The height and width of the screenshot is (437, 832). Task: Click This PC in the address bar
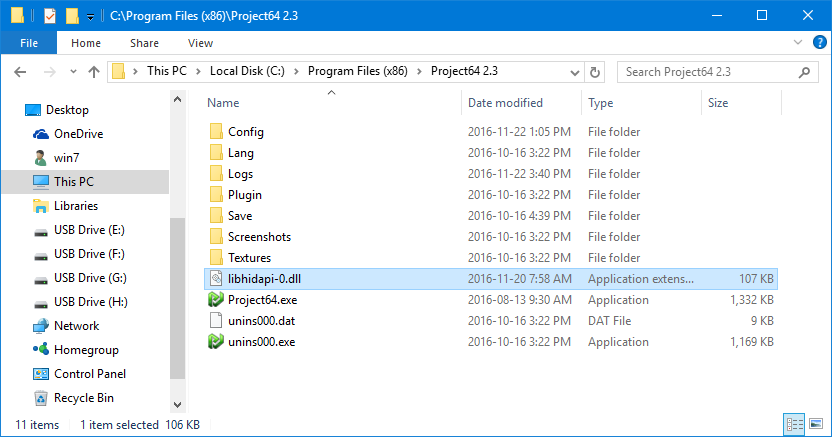tap(167, 71)
